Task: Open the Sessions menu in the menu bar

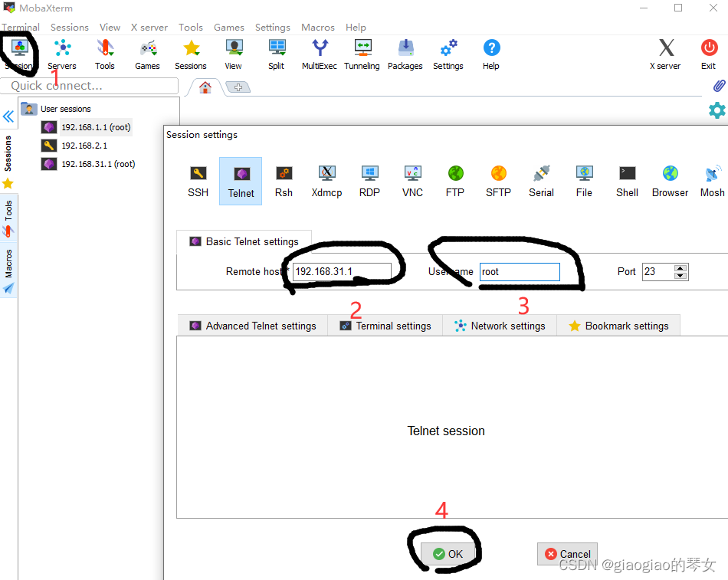Action: 70,28
